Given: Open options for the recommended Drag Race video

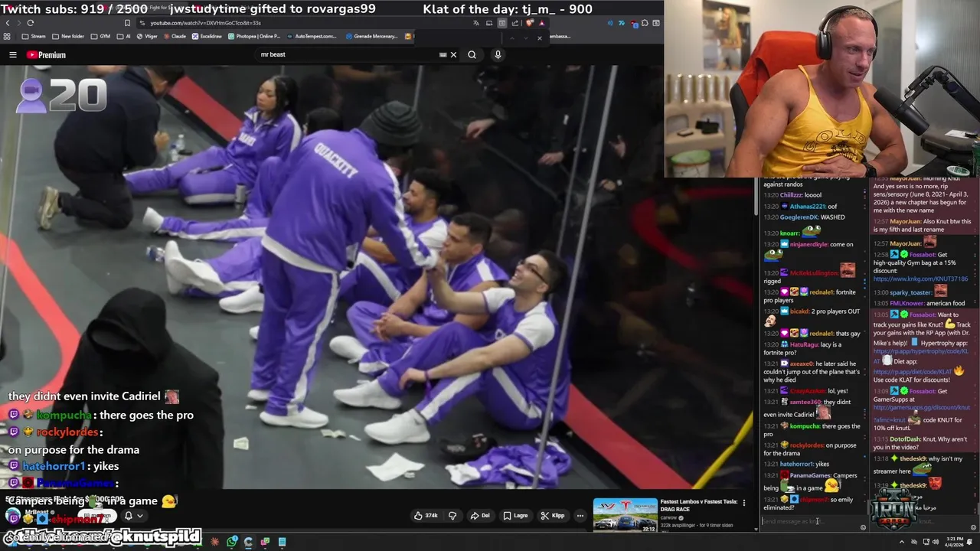Looking at the screenshot, I should (x=743, y=503).
